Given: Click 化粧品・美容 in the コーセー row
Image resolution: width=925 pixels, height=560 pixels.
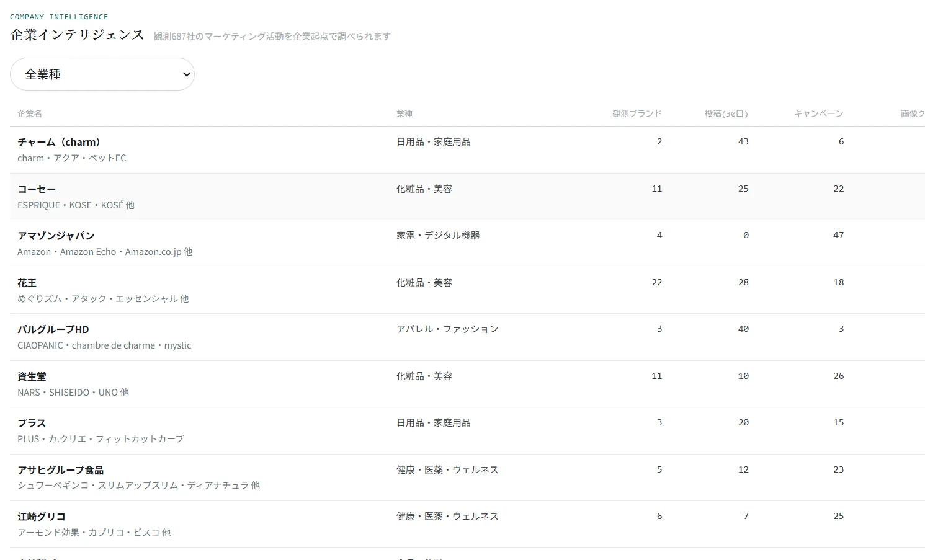Looking at the screenshot, I should pos(424,189).
